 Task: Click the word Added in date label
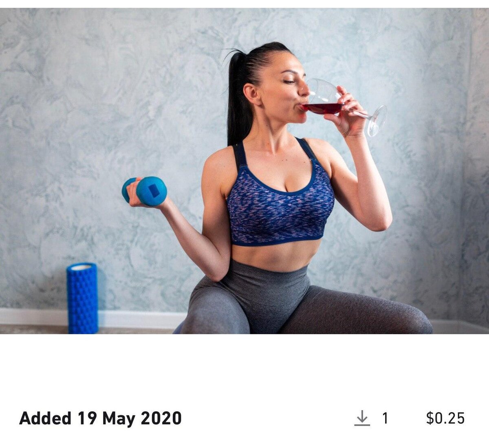coord(45,418)
